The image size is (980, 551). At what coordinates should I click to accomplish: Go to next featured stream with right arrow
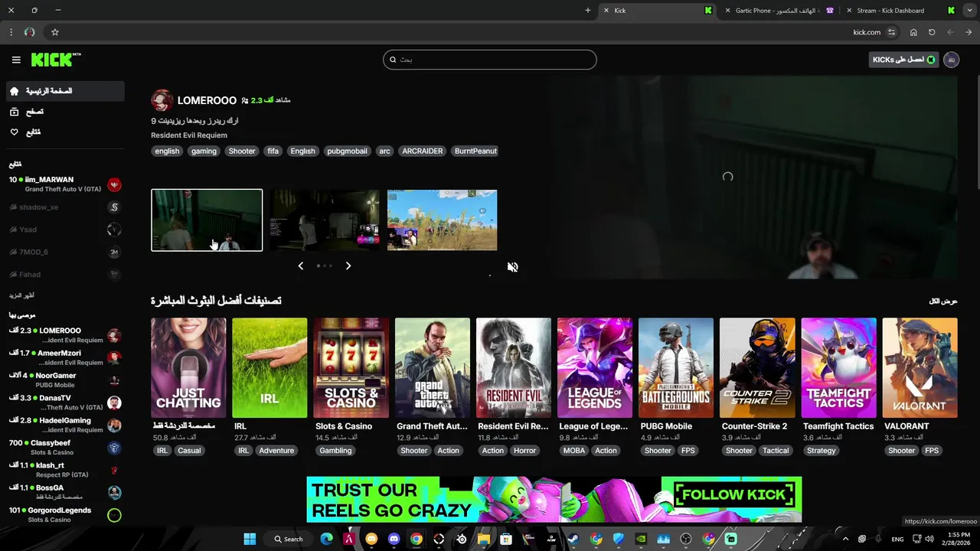[348, 266]
